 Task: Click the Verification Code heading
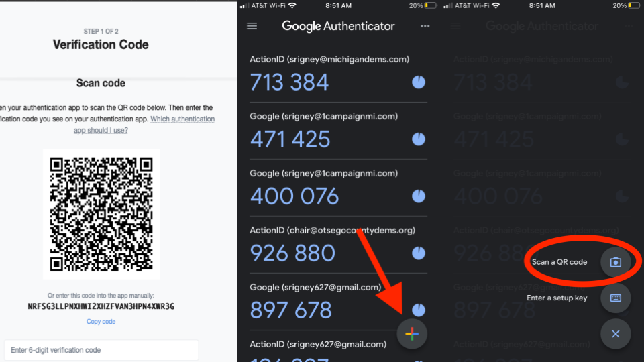click(x=101, y=44)
